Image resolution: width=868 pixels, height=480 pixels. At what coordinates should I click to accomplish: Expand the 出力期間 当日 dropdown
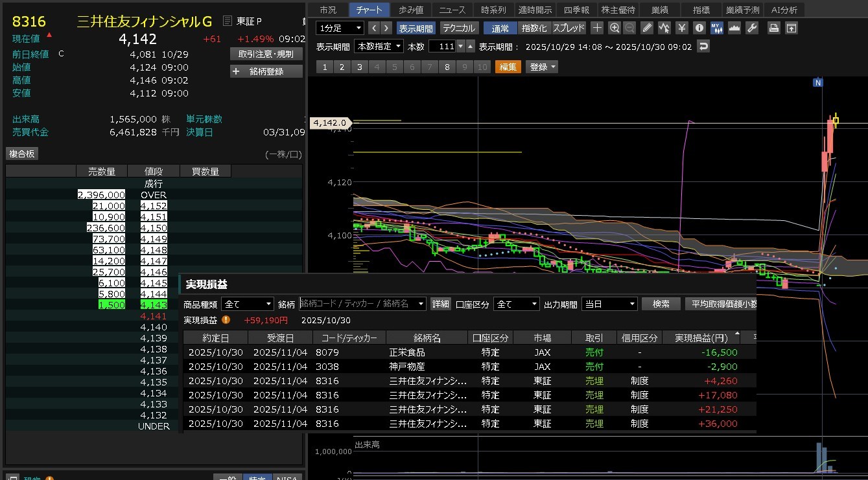(609, 304)
